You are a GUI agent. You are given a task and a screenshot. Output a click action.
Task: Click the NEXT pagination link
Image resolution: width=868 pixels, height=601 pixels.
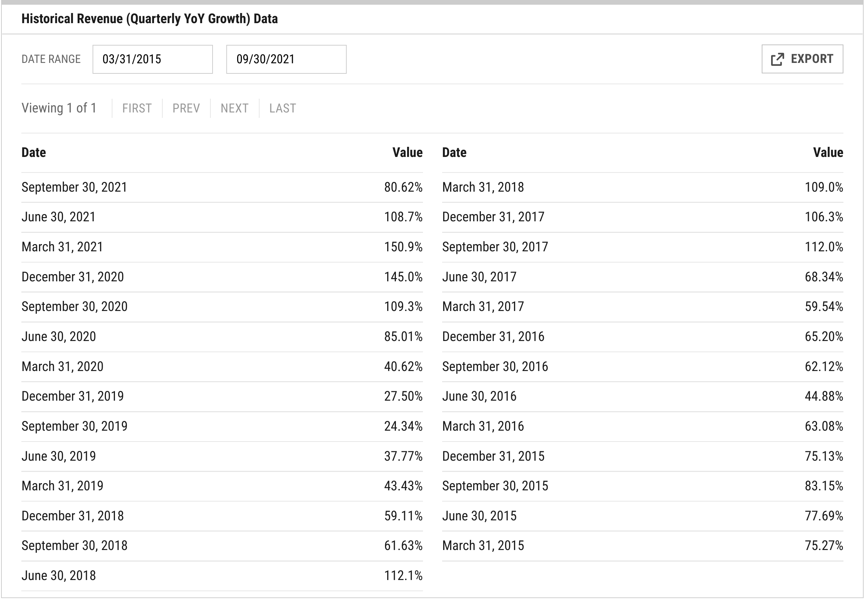[235, 108]
